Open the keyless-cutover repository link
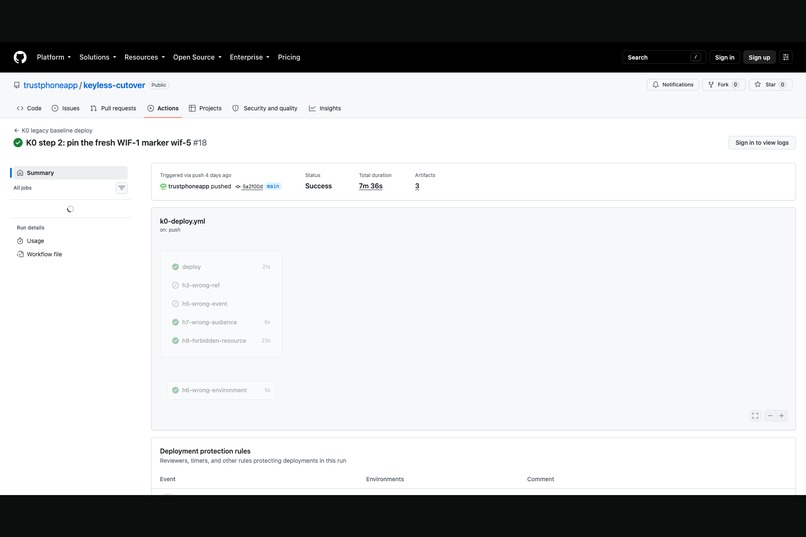This screenshot has width=806, height=537. click(114, 85)
